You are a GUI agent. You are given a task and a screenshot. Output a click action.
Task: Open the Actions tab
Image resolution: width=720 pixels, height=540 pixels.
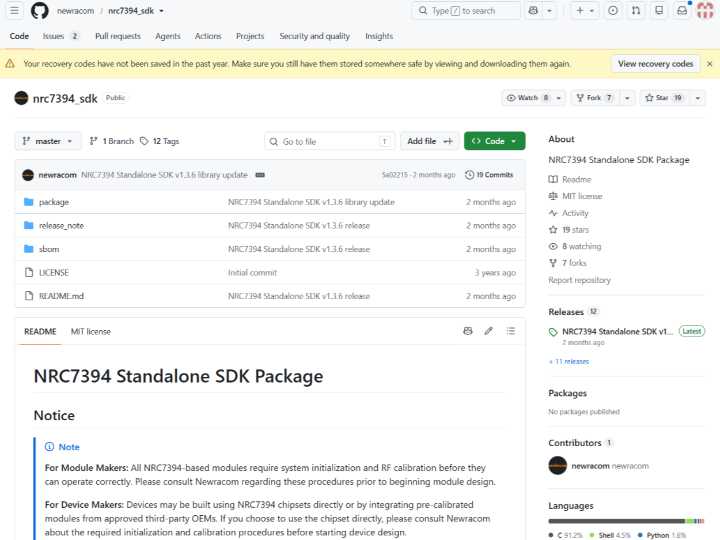pos(208,36)
